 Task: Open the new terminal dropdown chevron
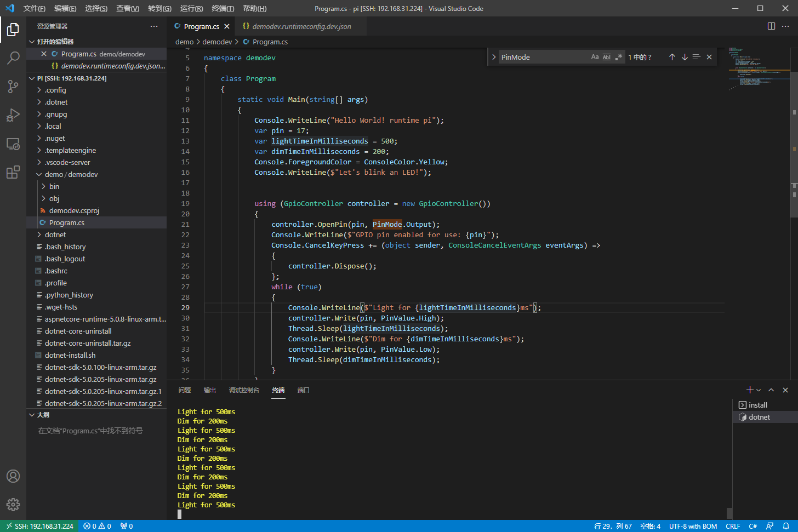pos(759,390)
